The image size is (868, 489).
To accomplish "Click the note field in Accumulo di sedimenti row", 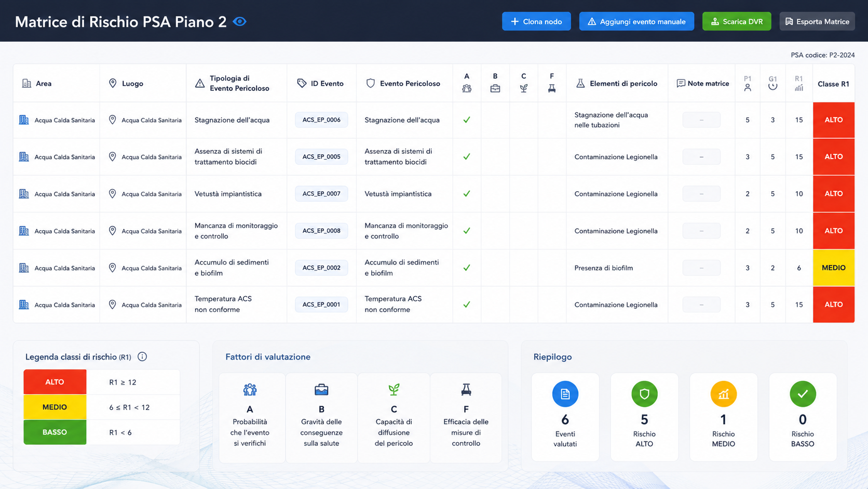I will (701, 268).
